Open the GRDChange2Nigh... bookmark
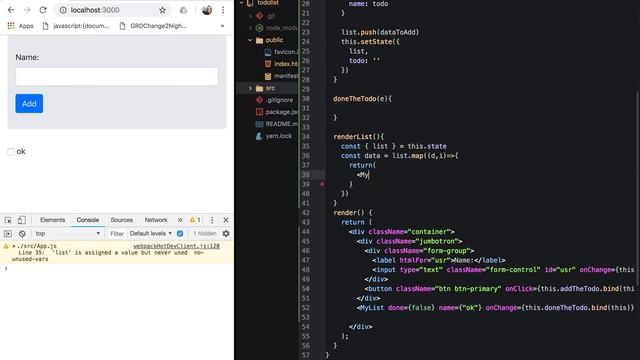The height and width of the screenshot is (360, 640). tap(153, 26)
